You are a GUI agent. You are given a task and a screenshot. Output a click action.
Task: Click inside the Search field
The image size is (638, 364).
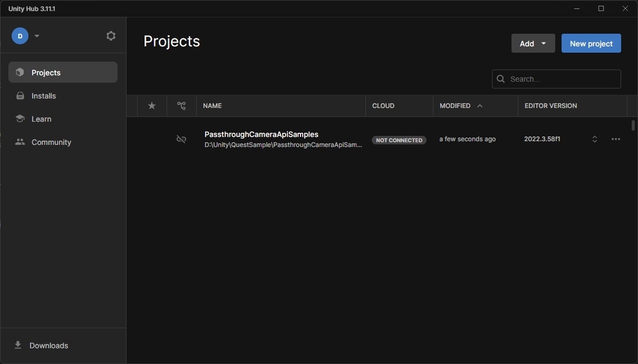pyautogui.click(x=556, y=79)
